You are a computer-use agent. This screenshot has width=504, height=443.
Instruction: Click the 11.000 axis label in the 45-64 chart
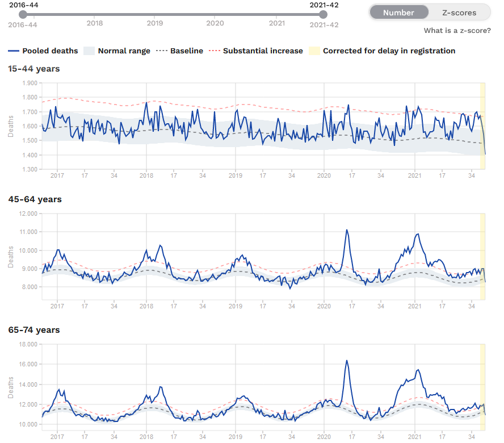pyautogui.click(x=28, y=232)
